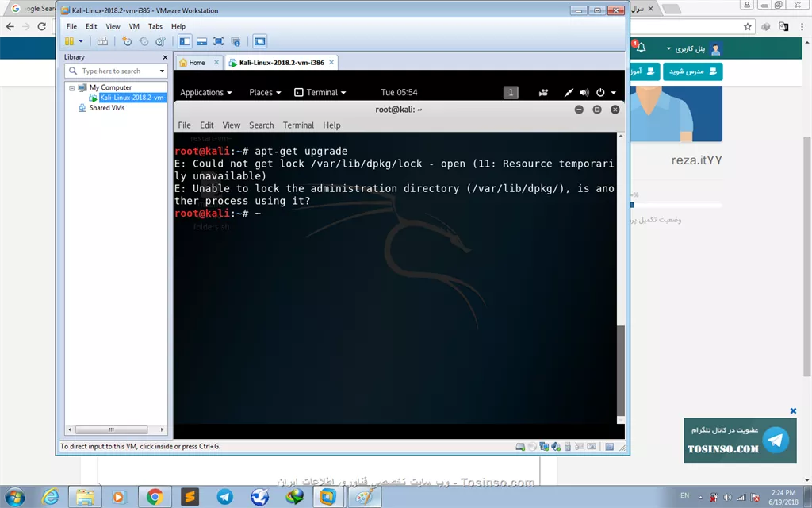Close the Telegram channel ad banner

click(x=793, y=410)
